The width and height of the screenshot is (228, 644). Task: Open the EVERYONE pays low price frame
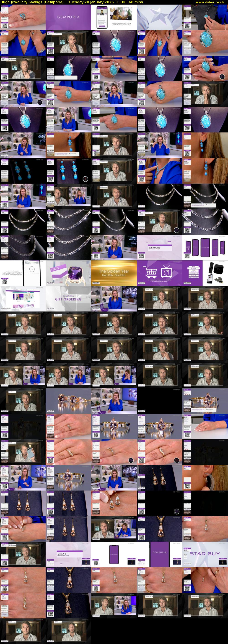click(x=159, y=247)
